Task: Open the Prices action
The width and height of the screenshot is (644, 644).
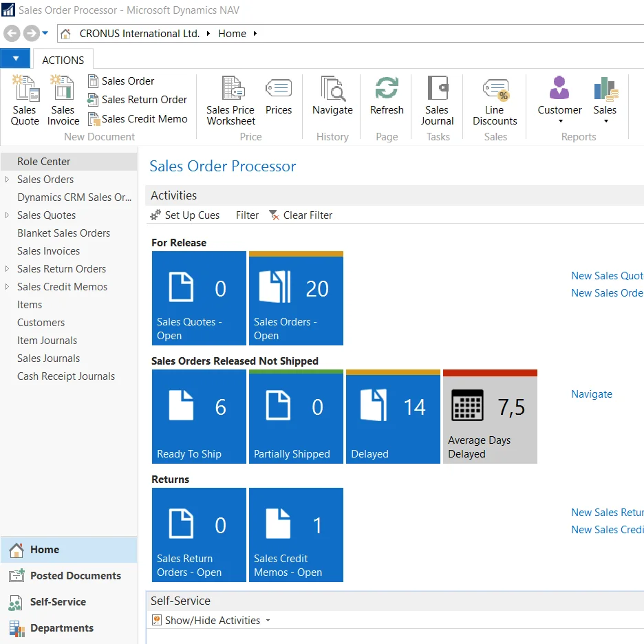Action: click(x=279, y=95)
